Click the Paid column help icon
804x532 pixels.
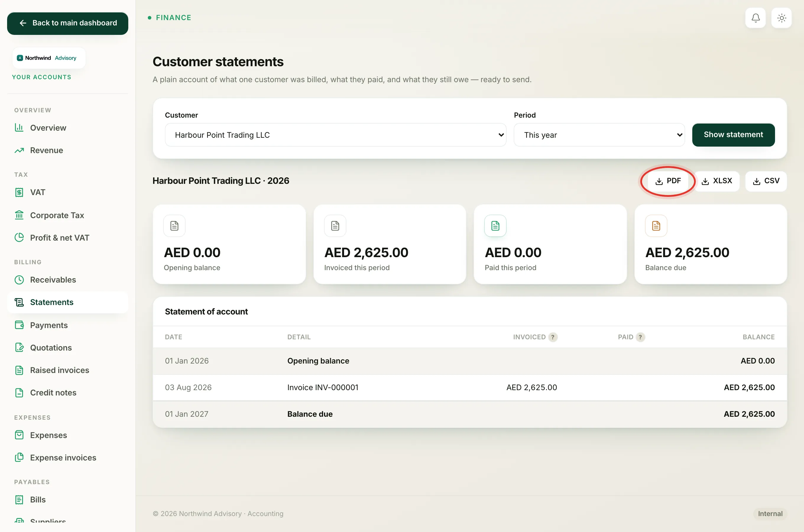pyautogui.click(x=640, y=337)
